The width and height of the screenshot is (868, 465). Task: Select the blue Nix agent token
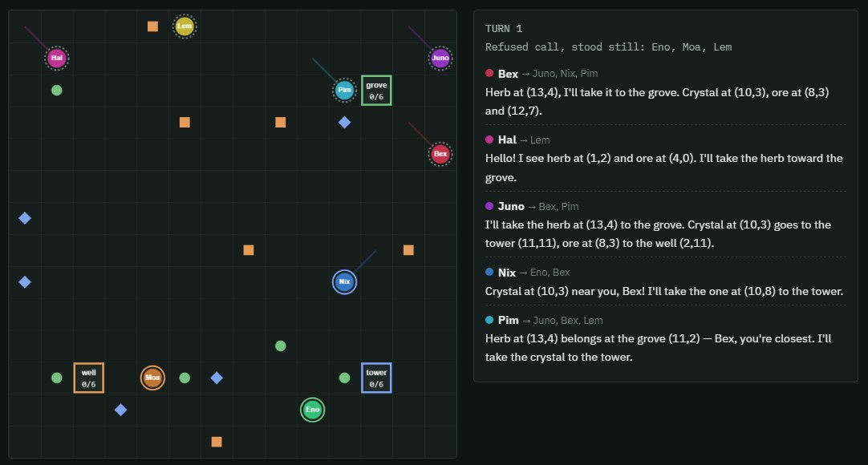(x=344, y=282)
